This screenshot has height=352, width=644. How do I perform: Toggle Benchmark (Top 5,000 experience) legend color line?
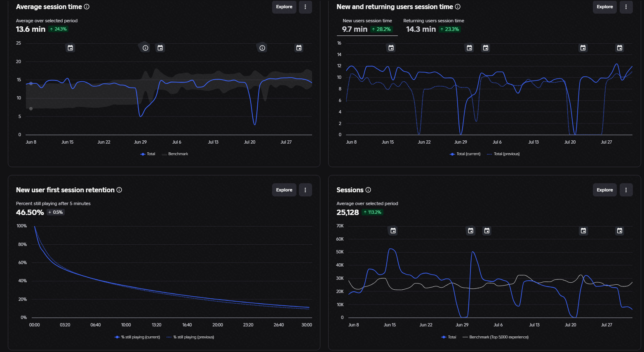coord(465,337)
